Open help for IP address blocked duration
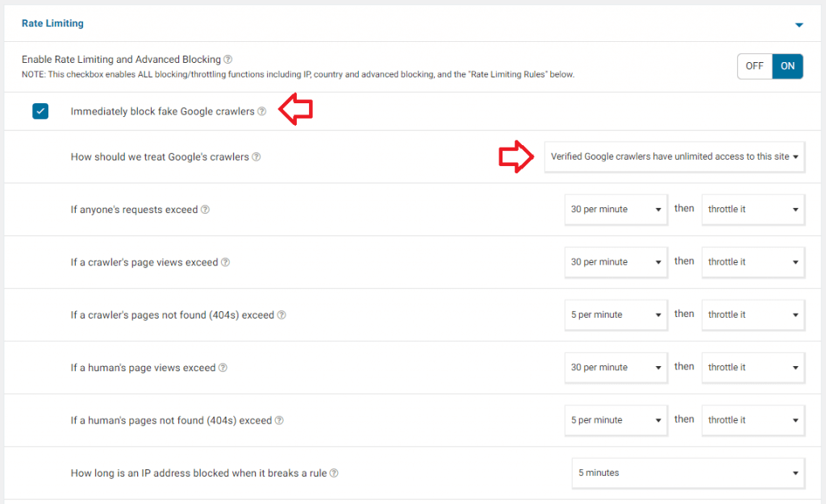 pyautogui.click(x=334, y=473)
